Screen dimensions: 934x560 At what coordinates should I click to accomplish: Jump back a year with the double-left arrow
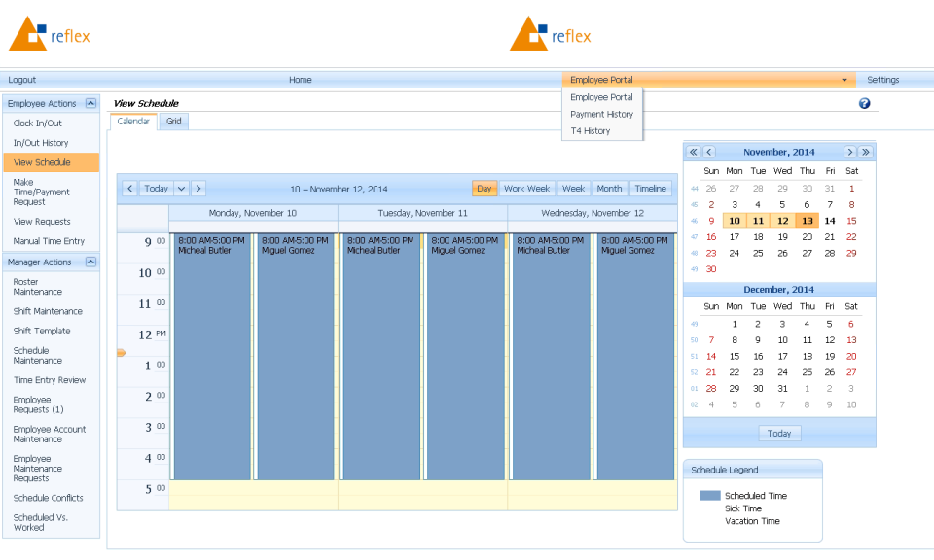click(694, 152)
